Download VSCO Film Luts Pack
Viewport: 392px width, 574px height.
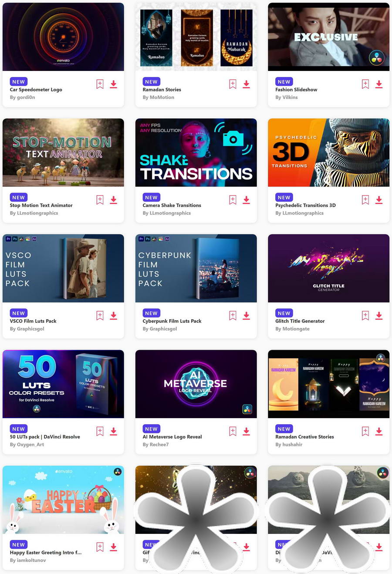113,316
